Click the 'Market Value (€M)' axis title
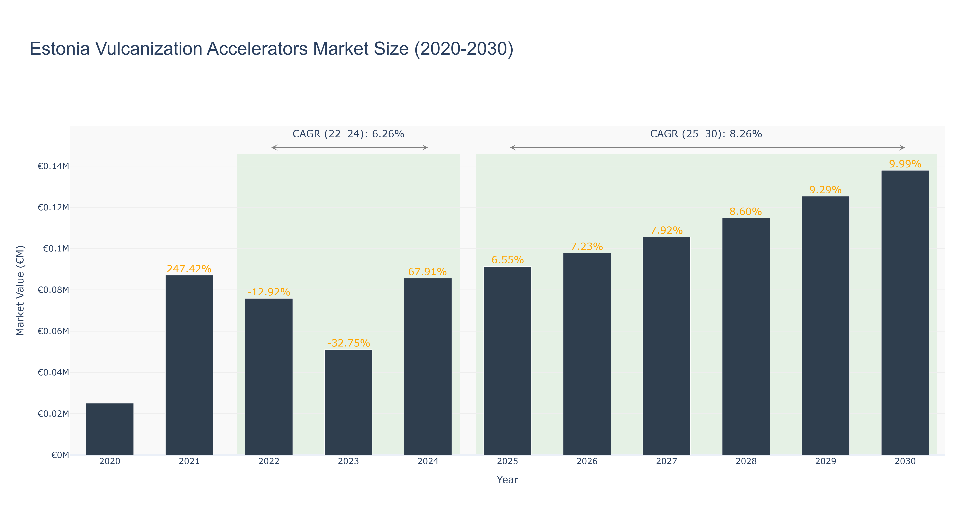980x525 pixels. [20, 290]
